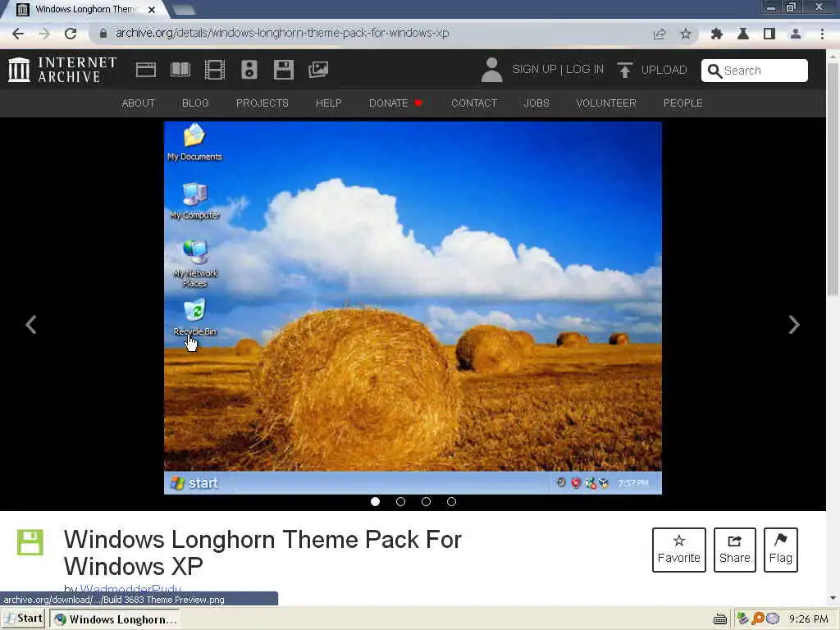Screen dimensions: 840x630
Task: Select second carousel dot
Action: coord(400,501)
